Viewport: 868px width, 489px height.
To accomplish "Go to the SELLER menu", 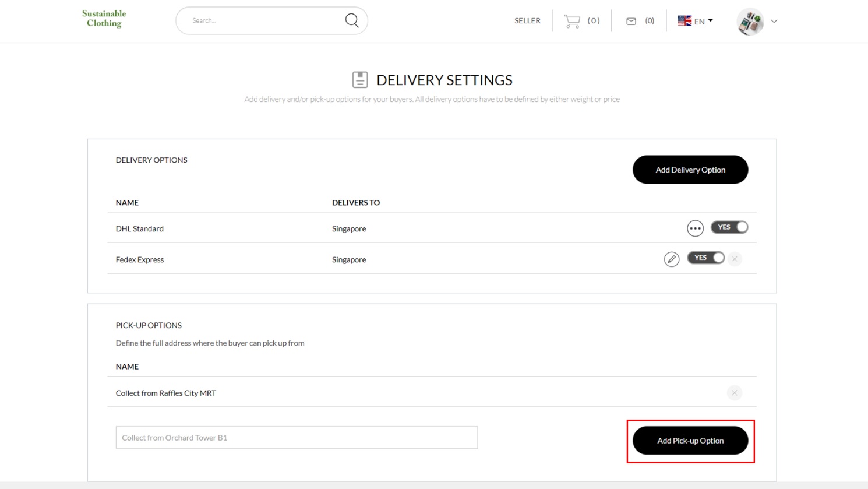I will coord(527,20).
